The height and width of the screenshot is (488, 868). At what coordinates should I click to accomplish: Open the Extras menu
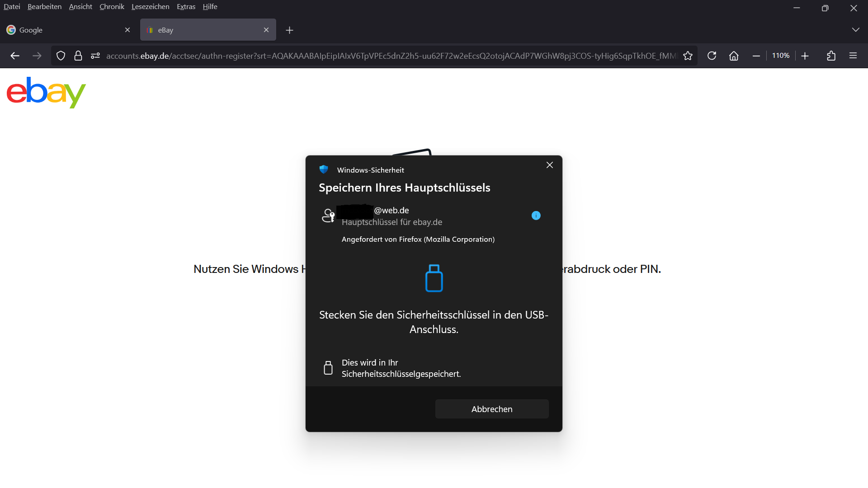coord(186,6)
